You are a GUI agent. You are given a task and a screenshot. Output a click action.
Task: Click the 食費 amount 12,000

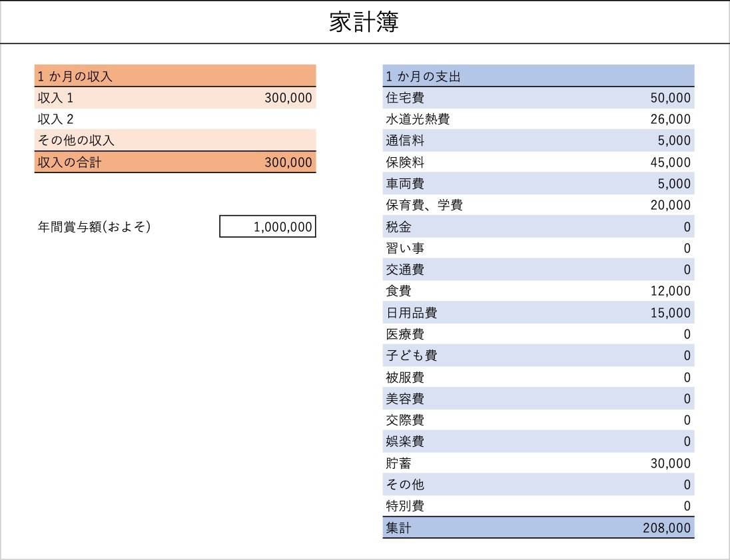point(671,292)
